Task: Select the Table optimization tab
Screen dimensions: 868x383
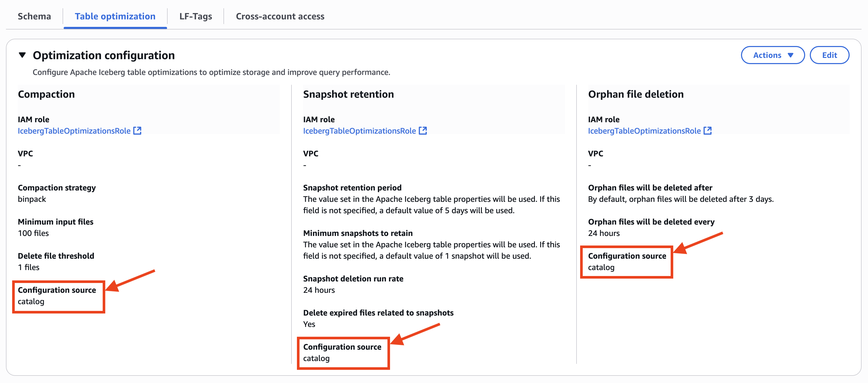Action: 115,16
